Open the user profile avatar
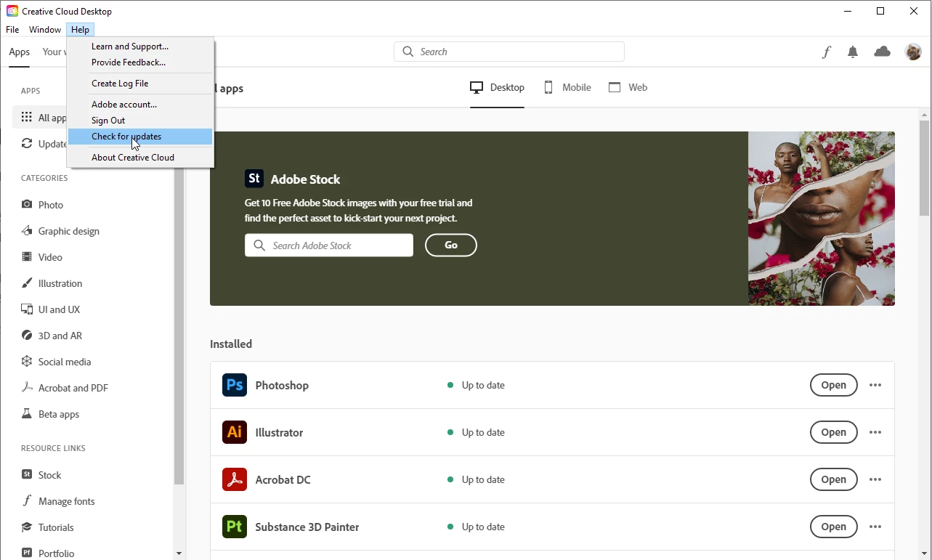This screenshot has height=560, width=932. [x=913, y=52]
